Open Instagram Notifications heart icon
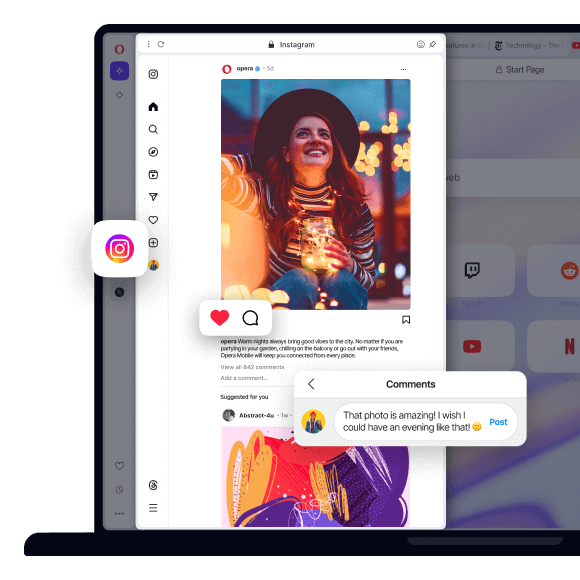This screenshot has height=580, width=580. tap(153, 220)
